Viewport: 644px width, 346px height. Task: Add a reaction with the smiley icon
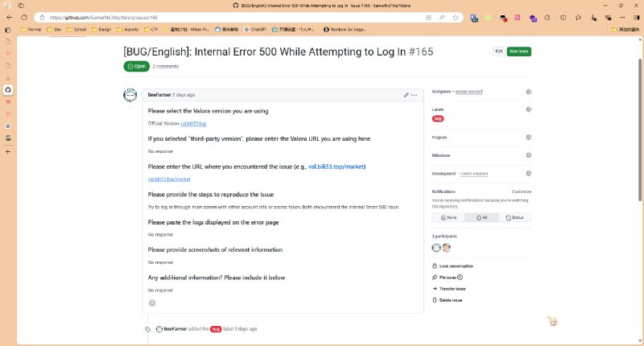(x=152, y=303)
